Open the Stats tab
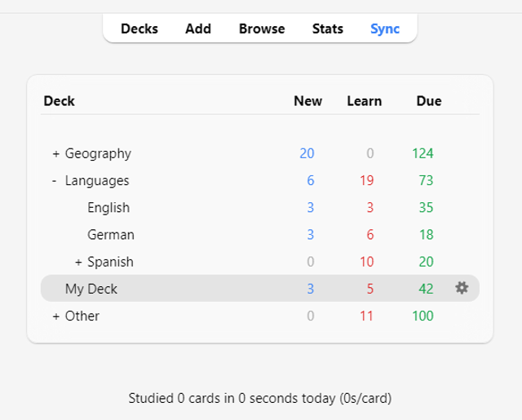Image resolution: width=522 pixels, height=420 pixels. click(328, 29)
